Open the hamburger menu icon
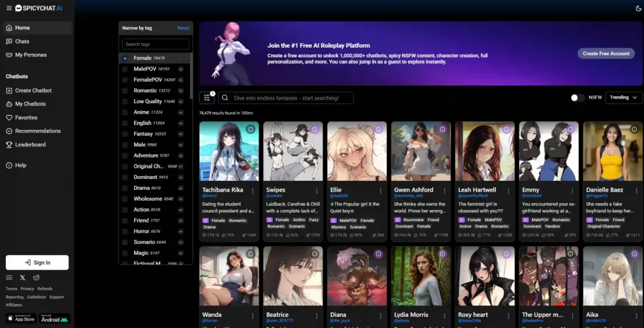Screen dimensions: 644x328 coord(9,8)
